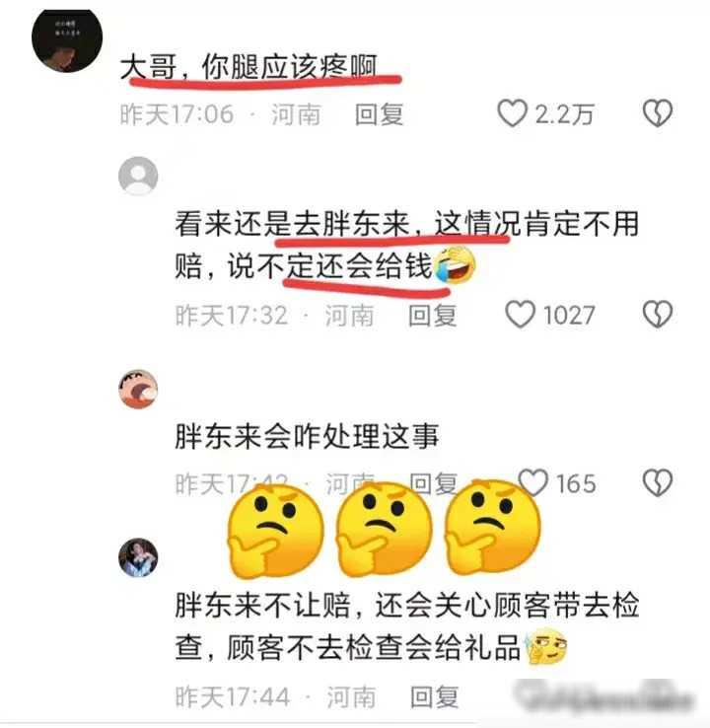The height and width of the screenshot is (728, 710).
Task: Dislike the 17:32 comment with broken heart
Action: [657, 315]
